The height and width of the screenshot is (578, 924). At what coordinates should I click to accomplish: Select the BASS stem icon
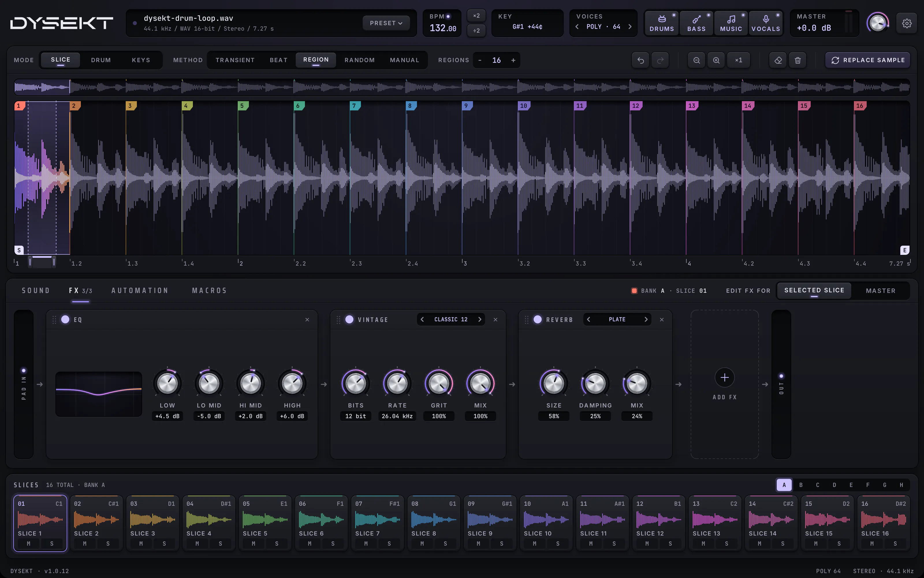tap(696, 23)
